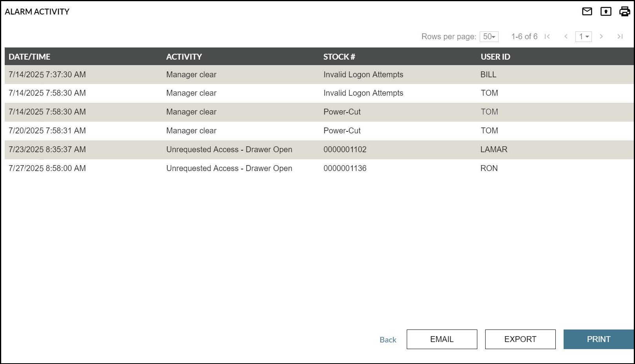Sort by the STOCK # column header
The height and width of the screenshot is (364, 635).
(x=339, y=56)
